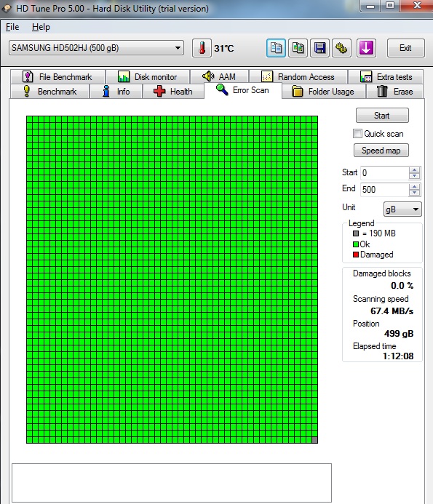Open the Unit gB dropdown
Image resolution: width=433 pixels, height=504 pixels.
[x=402, y=209]
